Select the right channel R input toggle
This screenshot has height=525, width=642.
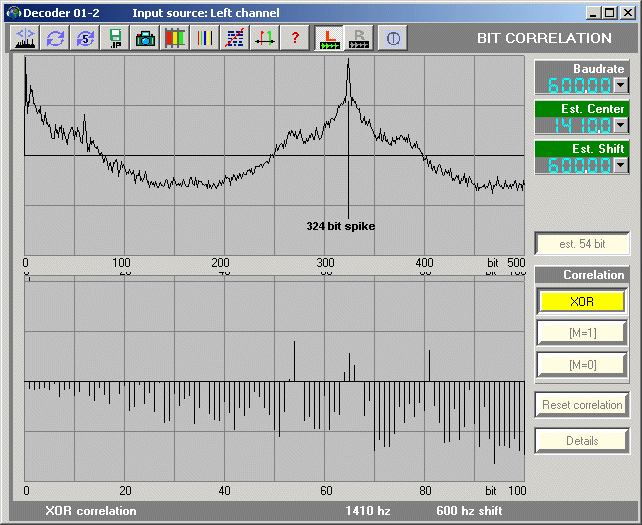click(x=359, y=38)
